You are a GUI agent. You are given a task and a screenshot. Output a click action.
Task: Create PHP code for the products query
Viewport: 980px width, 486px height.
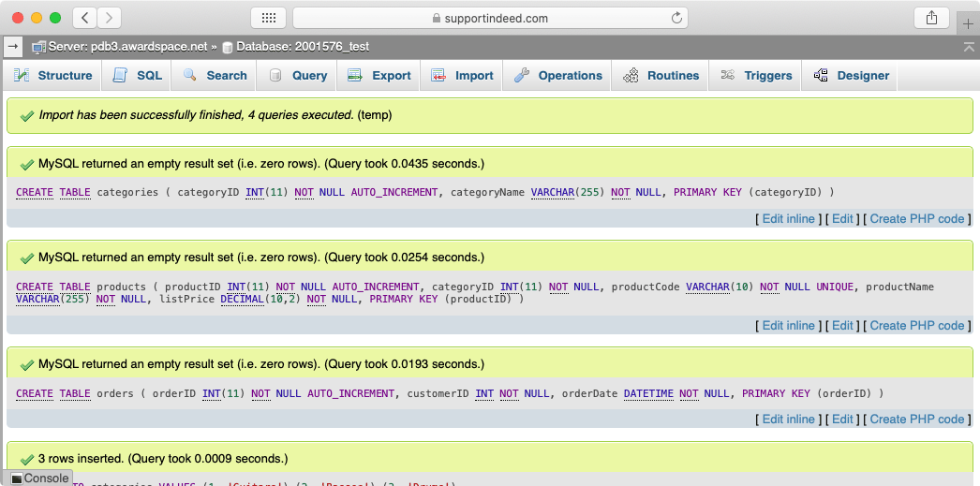pos(916,325)
